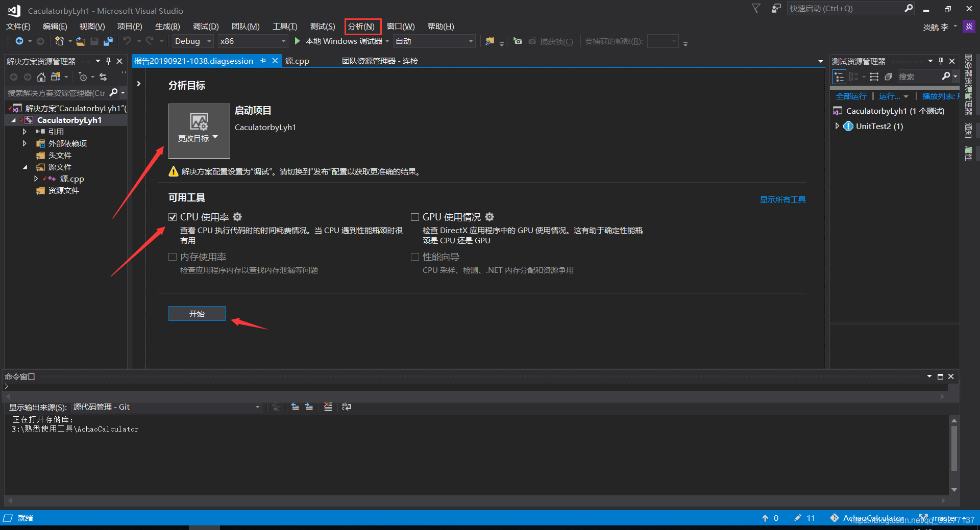Open the Debug configuration dropdown
The image size is (980, 530).
click(x=192, y=41)
